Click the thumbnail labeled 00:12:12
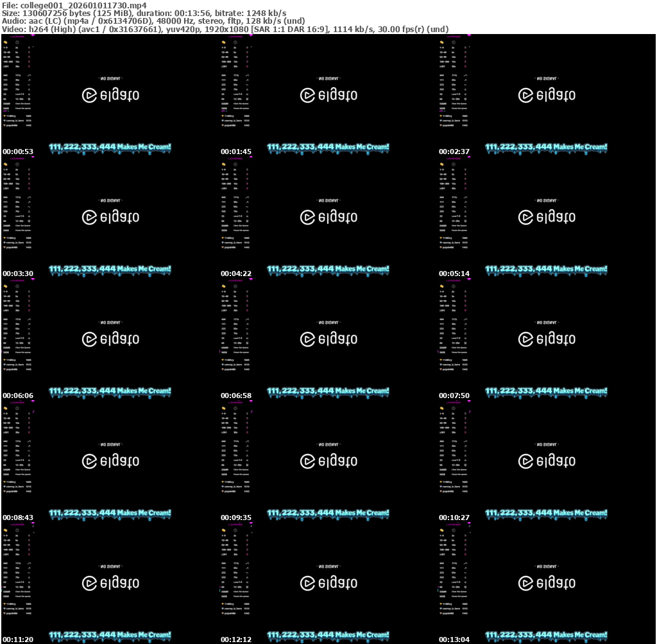 point(328,583)
